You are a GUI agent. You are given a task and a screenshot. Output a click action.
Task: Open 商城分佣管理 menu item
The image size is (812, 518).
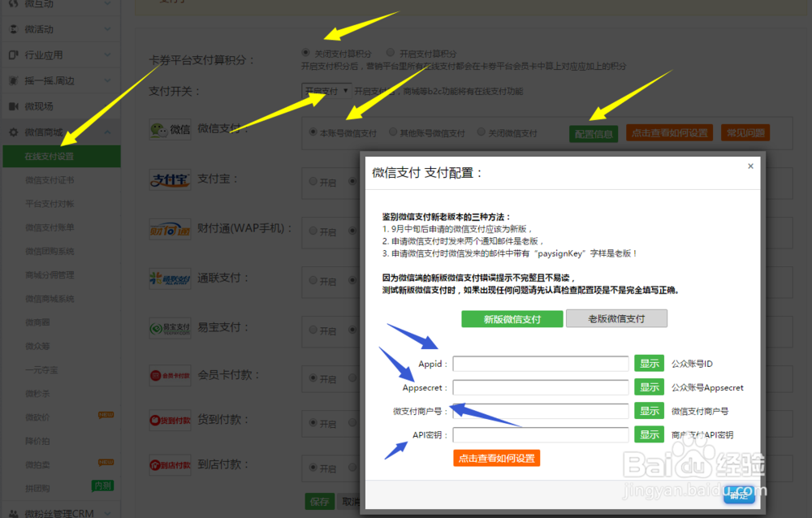coord(50,275)
